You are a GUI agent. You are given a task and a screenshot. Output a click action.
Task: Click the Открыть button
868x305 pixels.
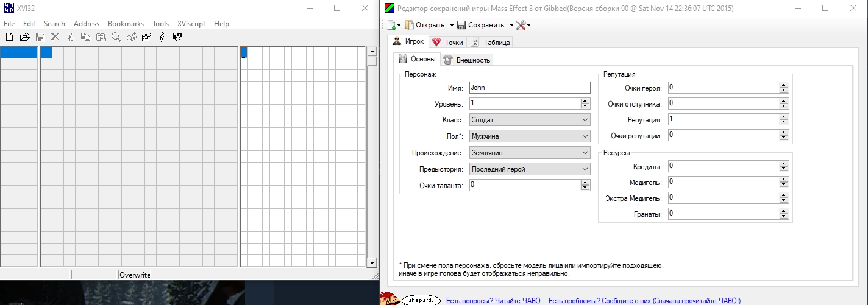(426, 25)
